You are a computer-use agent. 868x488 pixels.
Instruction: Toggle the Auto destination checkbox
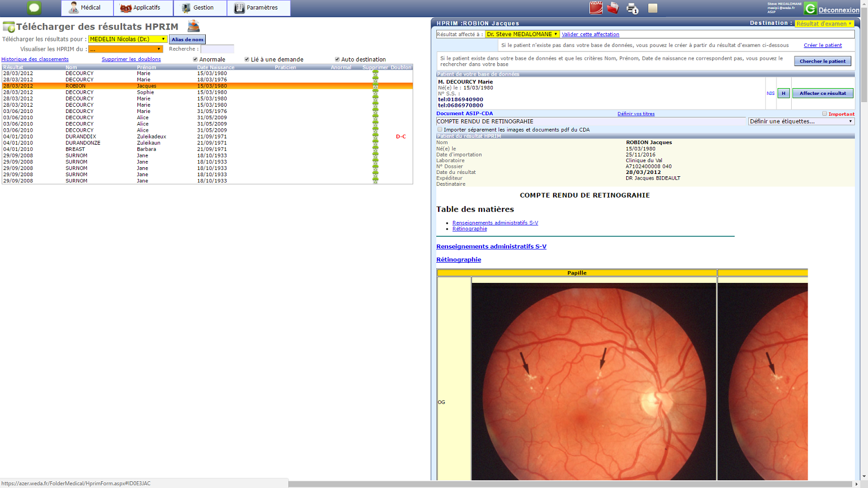point(337,59)
